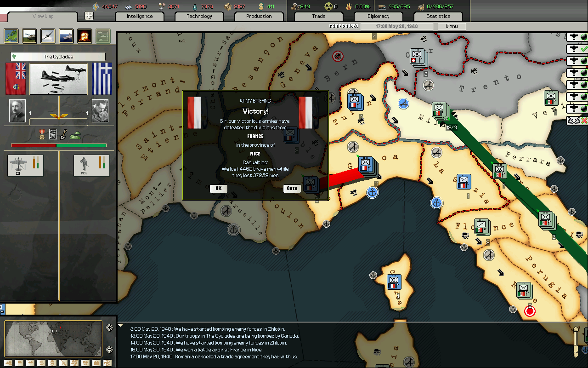The width and height of the screenshot is (588, 368).
Task: Click the expand arrows button beside View Map
Action: pos(89,16)
